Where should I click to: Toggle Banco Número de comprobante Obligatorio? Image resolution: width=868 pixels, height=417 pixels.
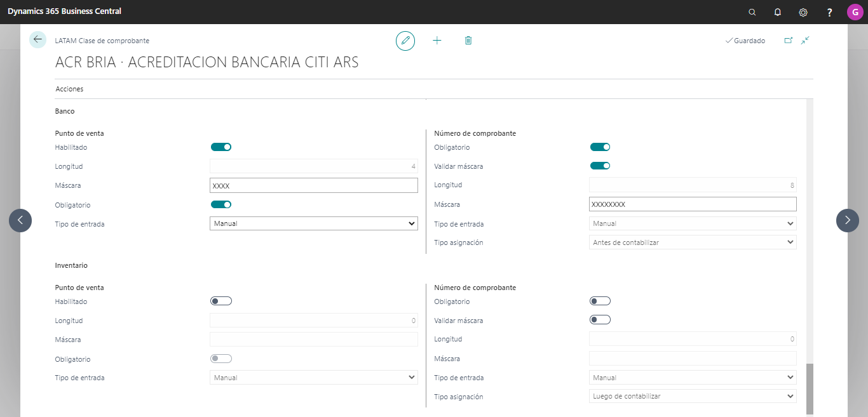[600, 147]
